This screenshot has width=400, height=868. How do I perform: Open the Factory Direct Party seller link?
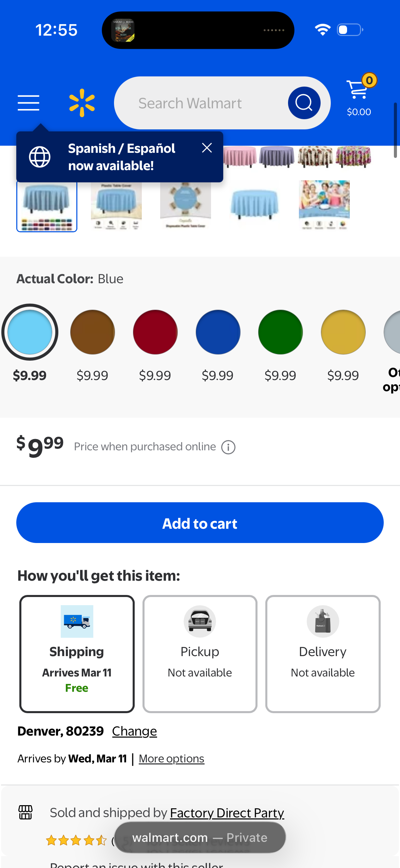pos(227,813)
